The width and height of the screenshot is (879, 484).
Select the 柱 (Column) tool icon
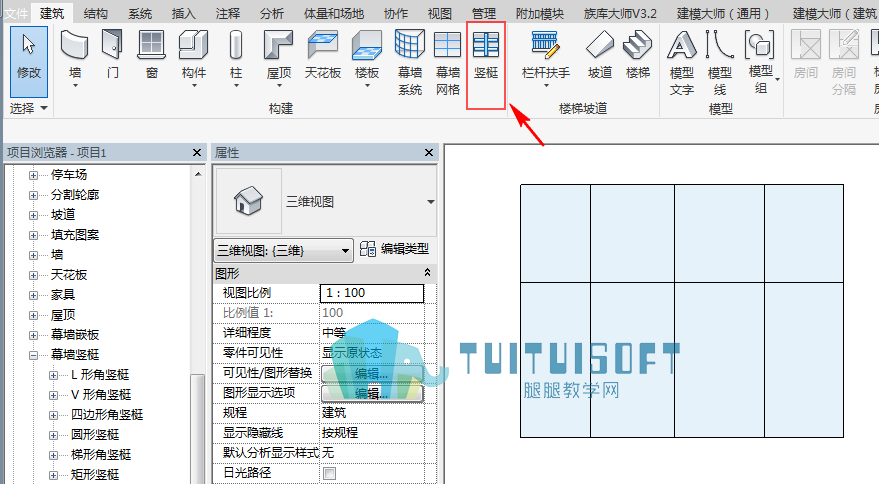236,46
